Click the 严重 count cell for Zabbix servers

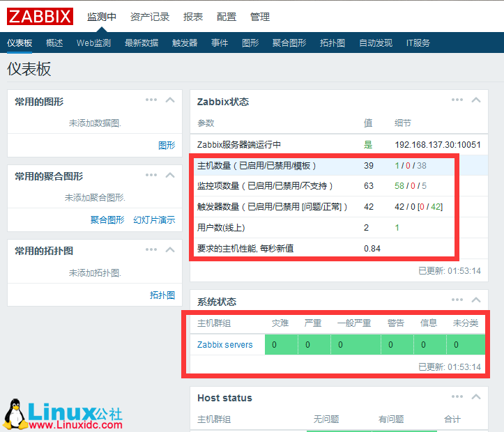[314, 345]
